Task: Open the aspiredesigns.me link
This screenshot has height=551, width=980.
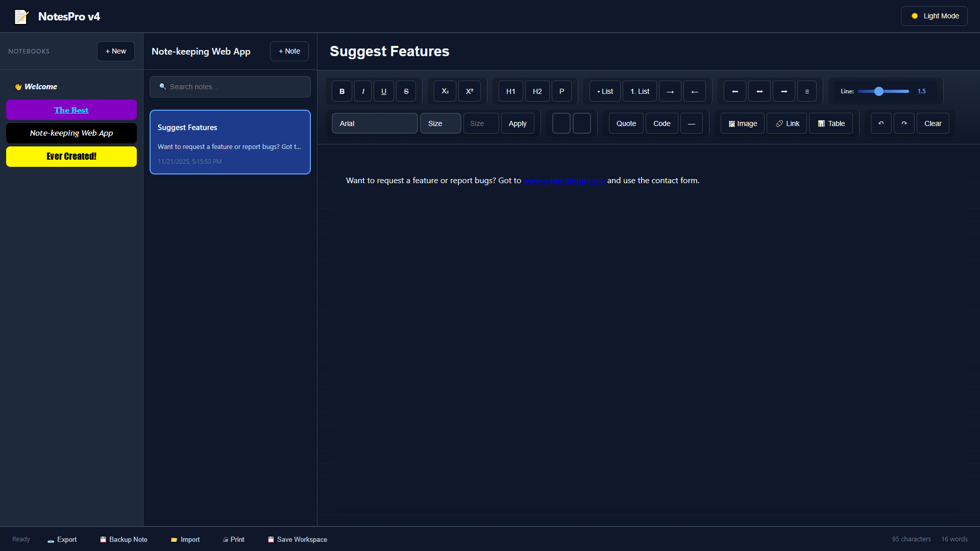Action: point(564,181)
